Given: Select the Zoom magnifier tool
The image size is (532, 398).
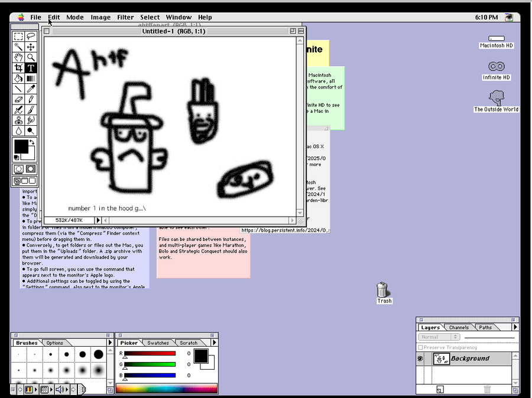Looking at the screenshot, I should tap(31, 57).
